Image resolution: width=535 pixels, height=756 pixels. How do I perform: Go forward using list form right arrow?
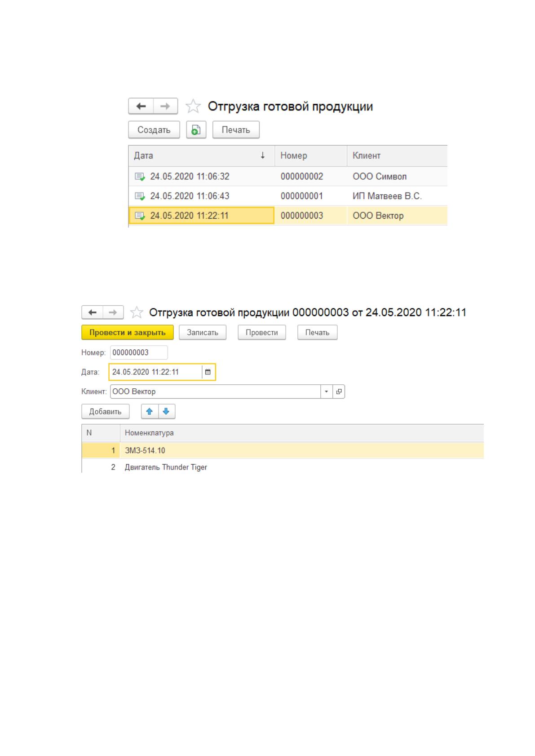pos(165,106)
